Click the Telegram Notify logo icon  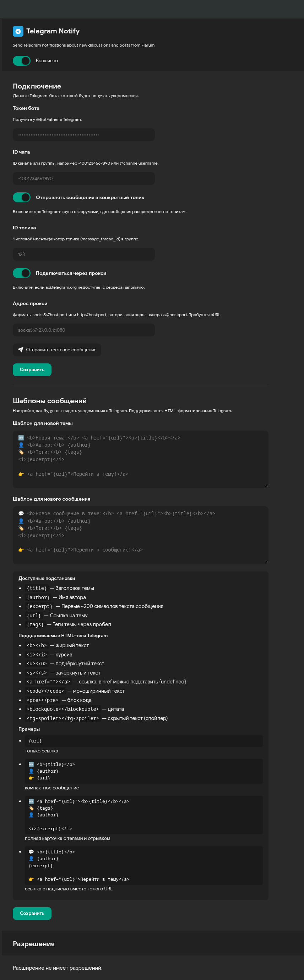tap(18, 31)
